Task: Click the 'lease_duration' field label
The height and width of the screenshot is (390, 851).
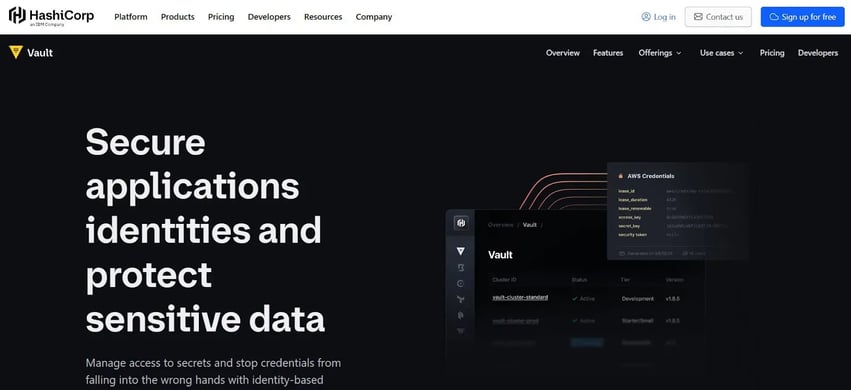Action: pos(634,200)
